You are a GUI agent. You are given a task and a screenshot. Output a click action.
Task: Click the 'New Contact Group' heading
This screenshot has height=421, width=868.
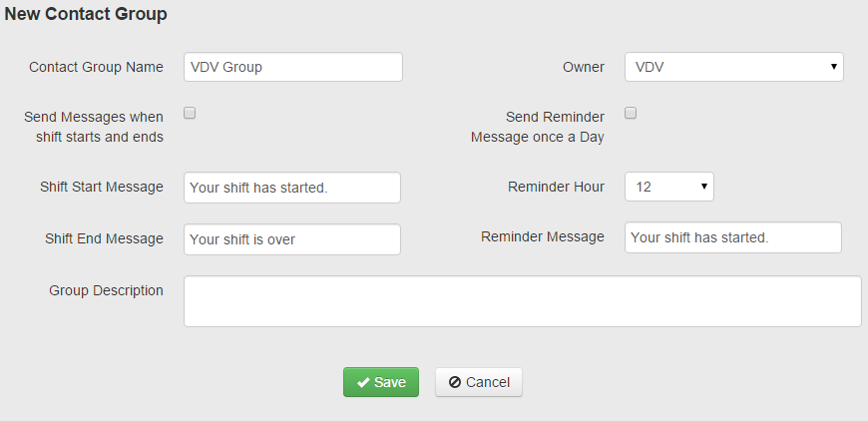pyautogui.click(x=86, y=14)
